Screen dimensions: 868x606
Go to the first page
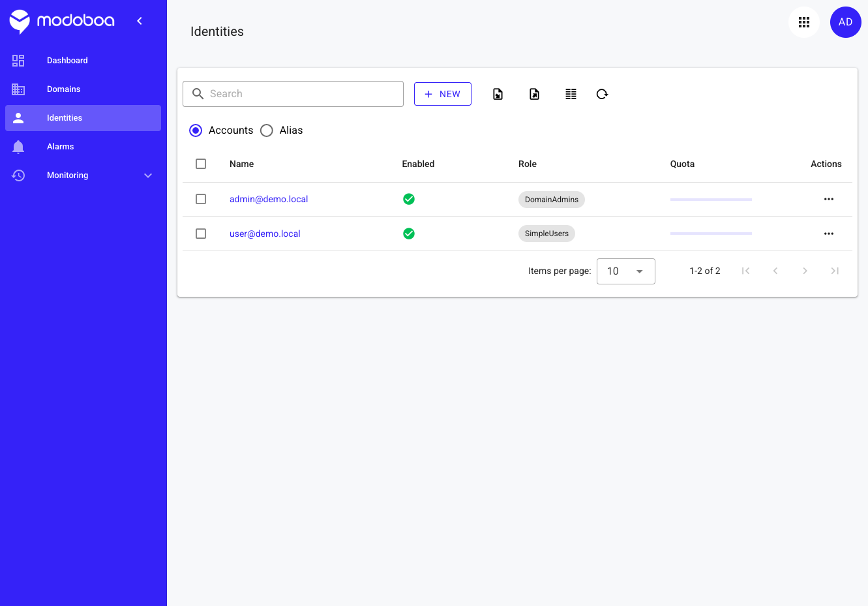click(x=745, y=271)
